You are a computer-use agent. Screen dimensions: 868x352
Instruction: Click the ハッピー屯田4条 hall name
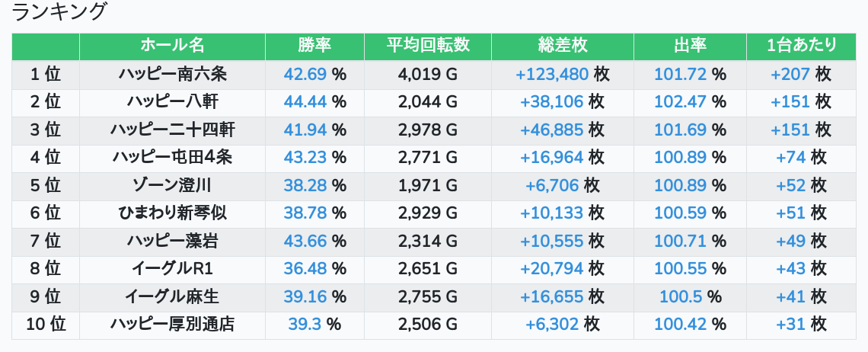pyautogui.click(x=172, y=158)
